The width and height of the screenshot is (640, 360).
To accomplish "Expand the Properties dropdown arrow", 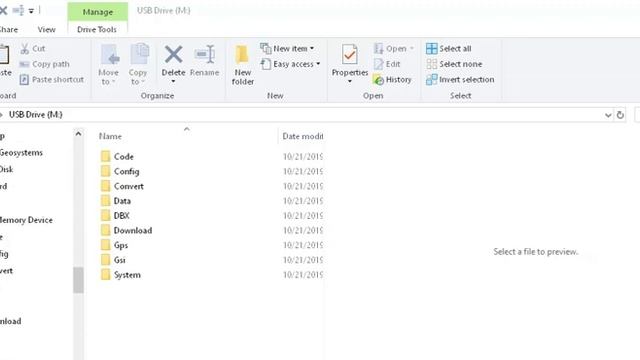I will [x=350, y=82].
